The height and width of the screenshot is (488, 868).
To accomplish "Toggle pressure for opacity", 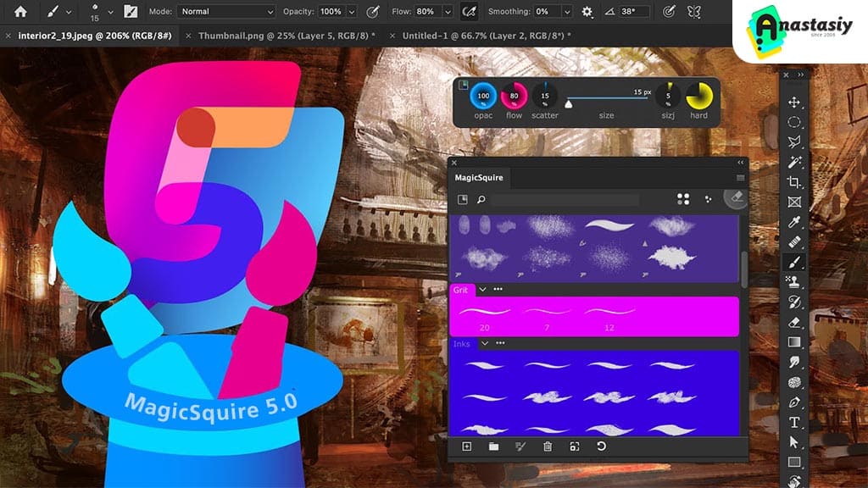I will (x=373, y=12).
